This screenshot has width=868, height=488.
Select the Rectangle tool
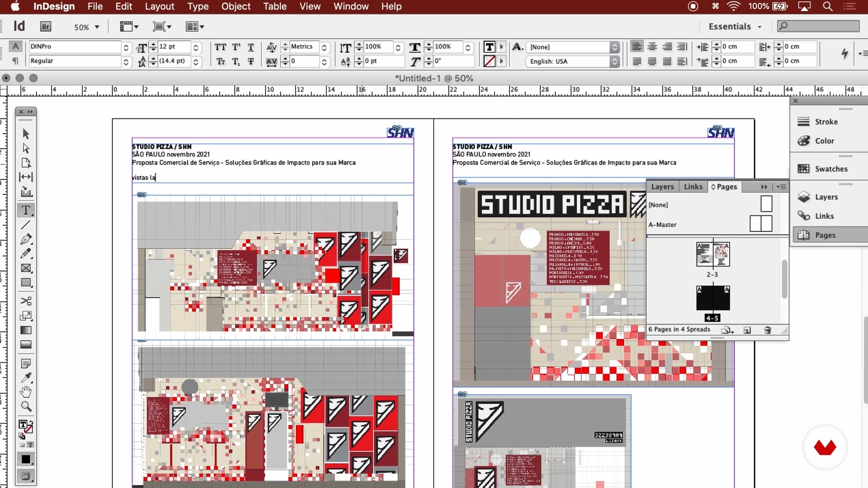pyautogui.click(x=26, y=283)
